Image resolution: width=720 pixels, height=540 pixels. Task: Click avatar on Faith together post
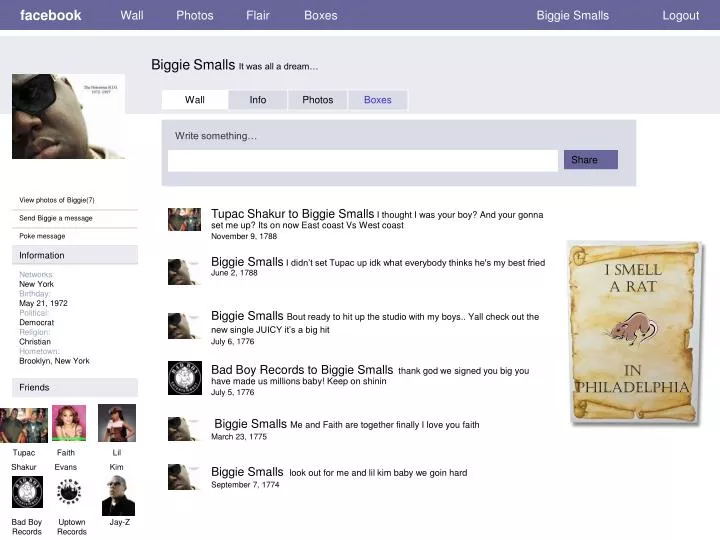tap(184, 429)
